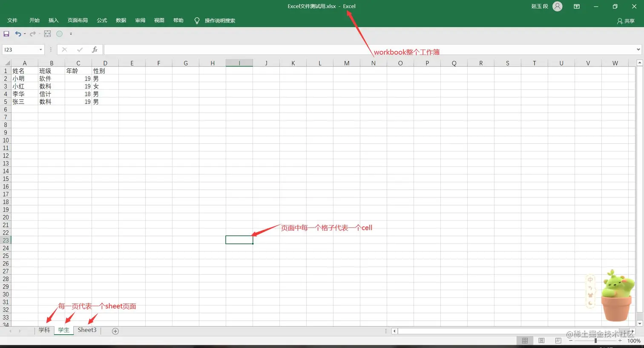644x348 pixels.
Task: Customize the Quick Access Toolbar
Action: point(71,34)
